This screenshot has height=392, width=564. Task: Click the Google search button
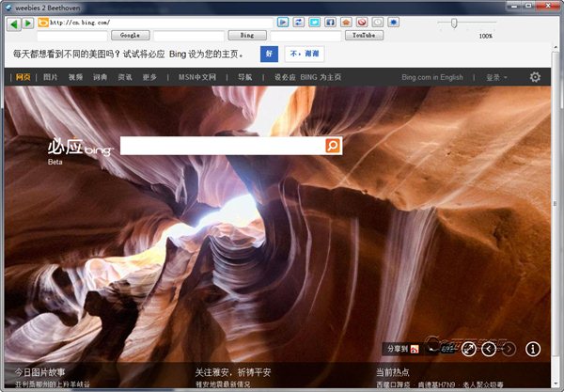pyautogui.click(x=131, y=35)
